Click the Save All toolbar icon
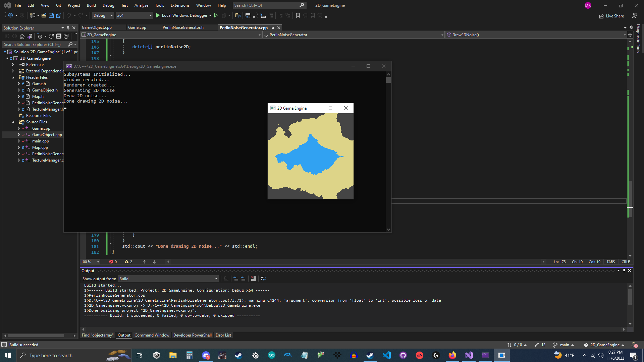This screenshot has height=362, width=644. point(58,15)
